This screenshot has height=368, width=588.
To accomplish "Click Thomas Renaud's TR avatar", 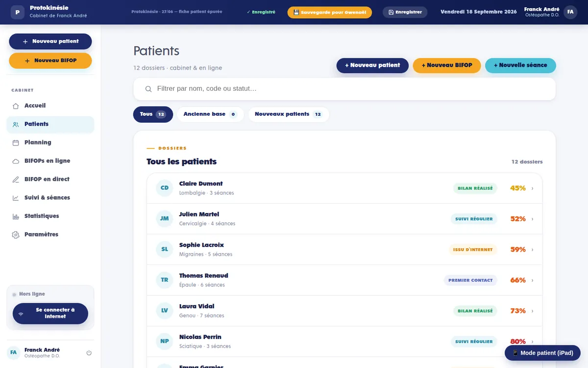I will [165, 280].
